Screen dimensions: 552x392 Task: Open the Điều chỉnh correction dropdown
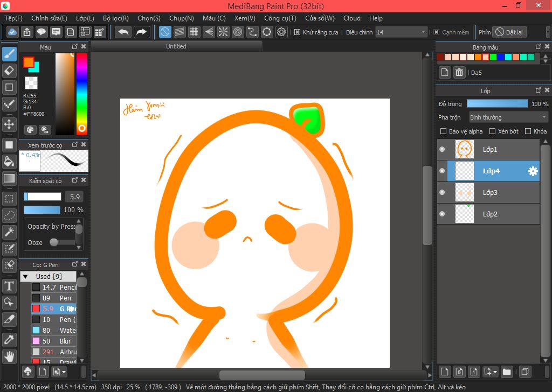tap(402, 32)
